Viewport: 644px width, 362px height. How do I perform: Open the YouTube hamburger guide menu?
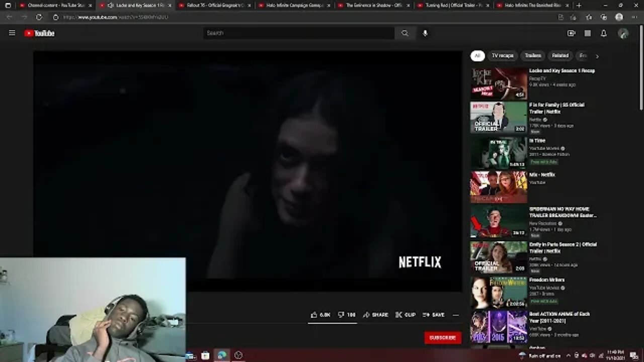coord(12,33)
